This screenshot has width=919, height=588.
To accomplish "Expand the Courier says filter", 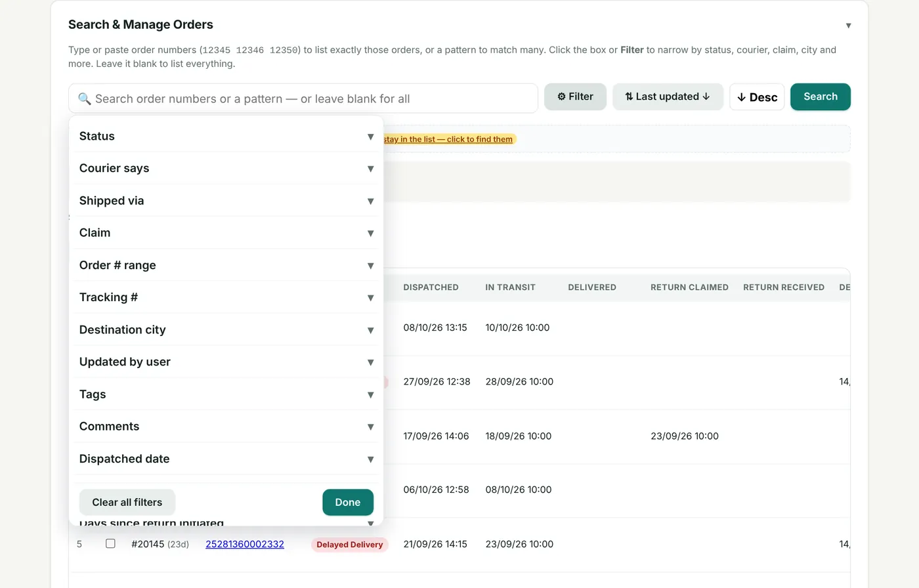I will (226, 168).
